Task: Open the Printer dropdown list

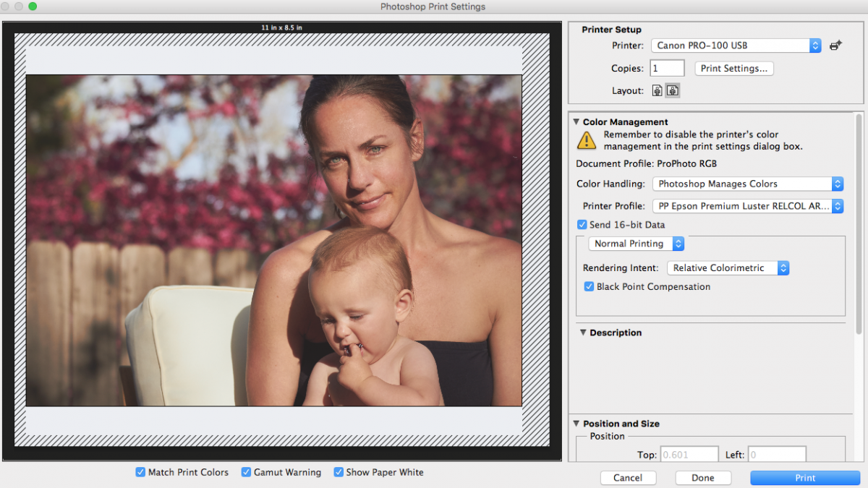Action: (x=736, y=46)
